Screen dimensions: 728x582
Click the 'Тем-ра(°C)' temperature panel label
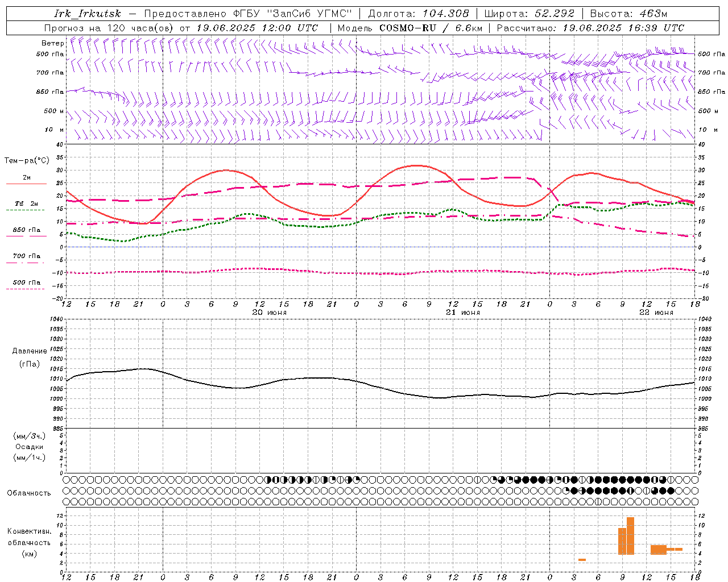pos(27,161)
